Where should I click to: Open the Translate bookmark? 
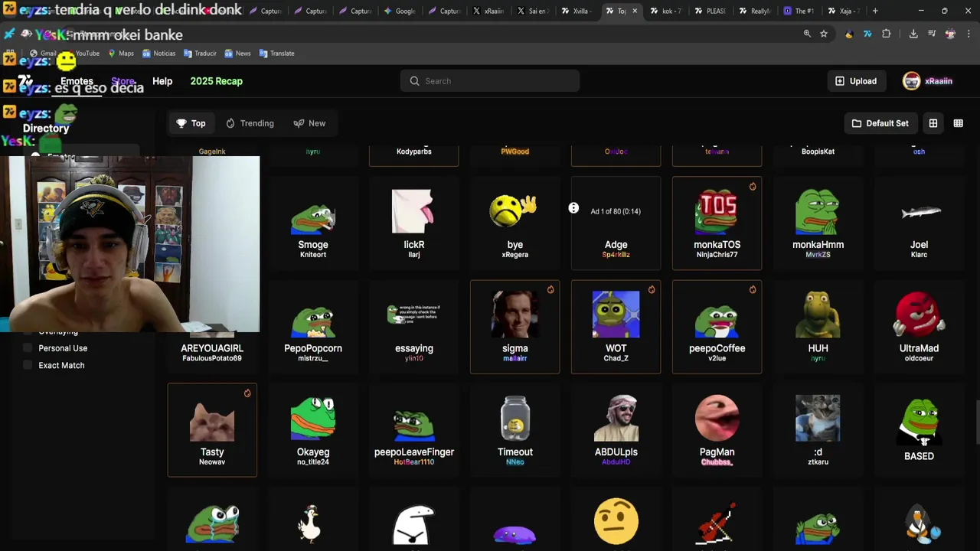(276, 54)
